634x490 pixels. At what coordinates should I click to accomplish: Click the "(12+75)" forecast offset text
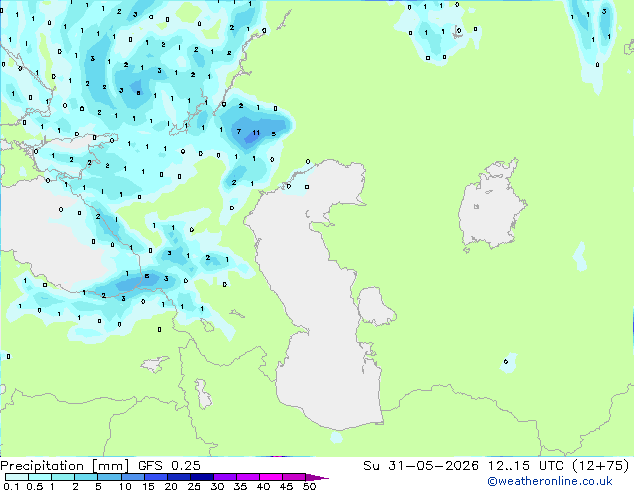click(601, 466)
